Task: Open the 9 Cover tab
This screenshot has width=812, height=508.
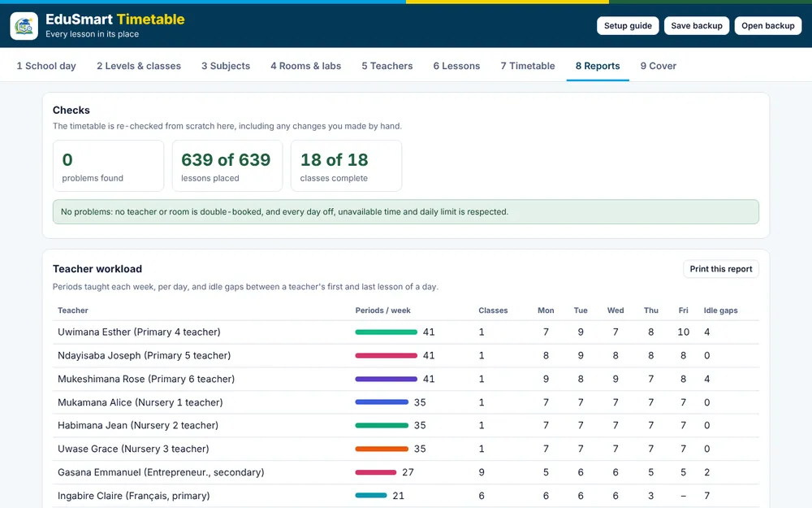Action: [x=659, y=66]
